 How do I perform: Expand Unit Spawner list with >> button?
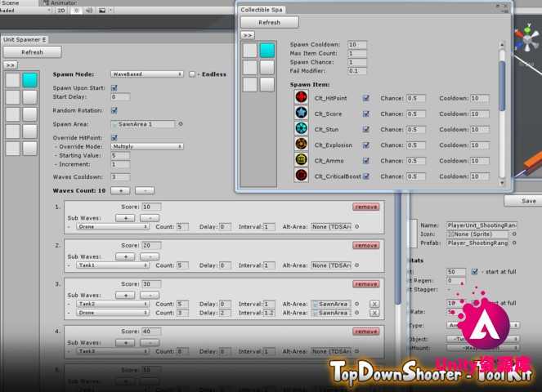pos(11,65)
